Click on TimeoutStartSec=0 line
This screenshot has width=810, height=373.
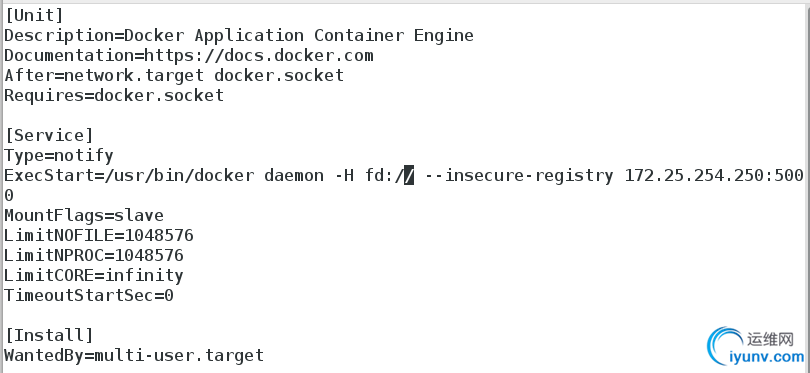[x=89, y=296]
